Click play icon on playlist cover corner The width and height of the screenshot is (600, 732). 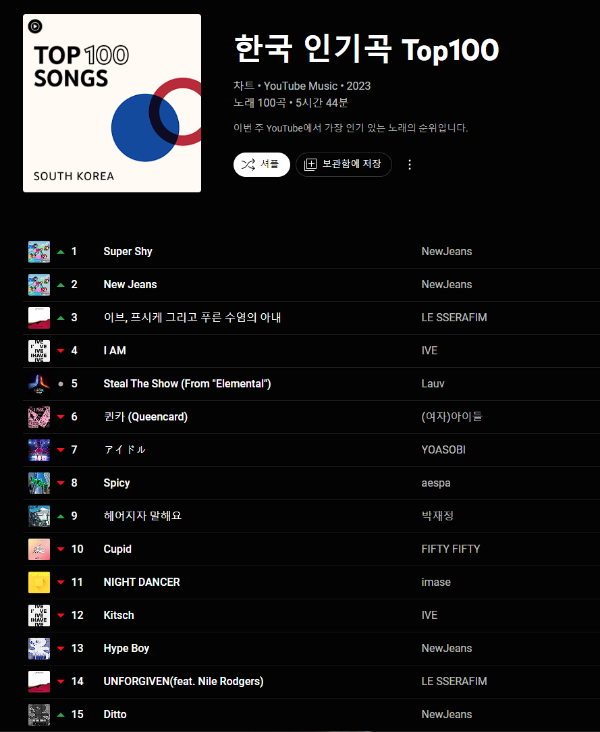tap(35, 26)
